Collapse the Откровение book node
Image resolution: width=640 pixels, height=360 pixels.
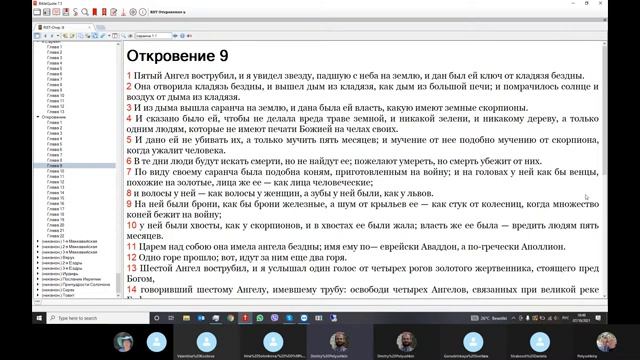38,117
